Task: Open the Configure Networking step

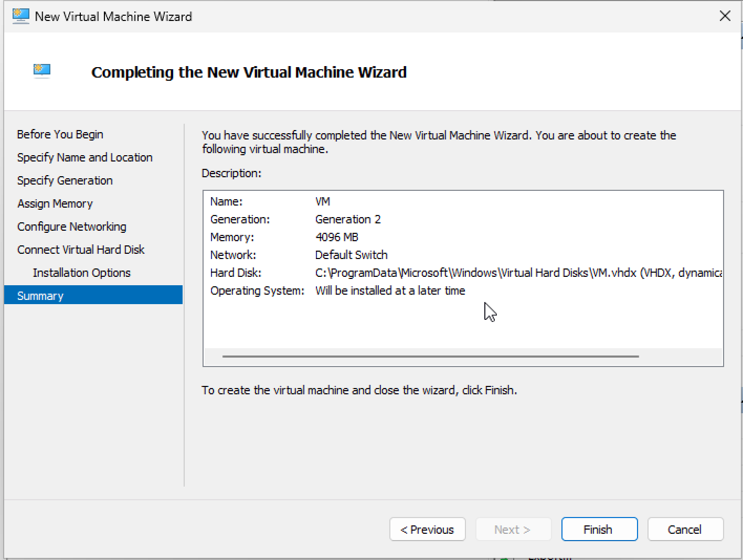Action: 71,227
